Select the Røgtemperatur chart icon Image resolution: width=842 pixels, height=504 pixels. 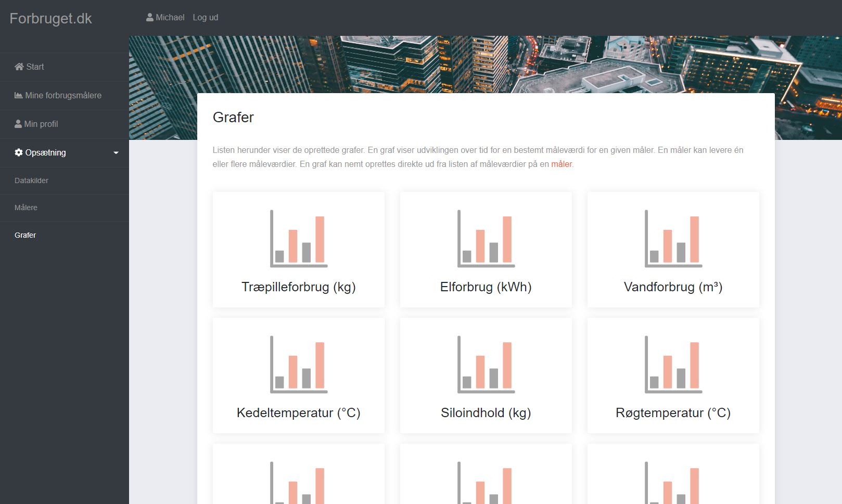point(673,365)
